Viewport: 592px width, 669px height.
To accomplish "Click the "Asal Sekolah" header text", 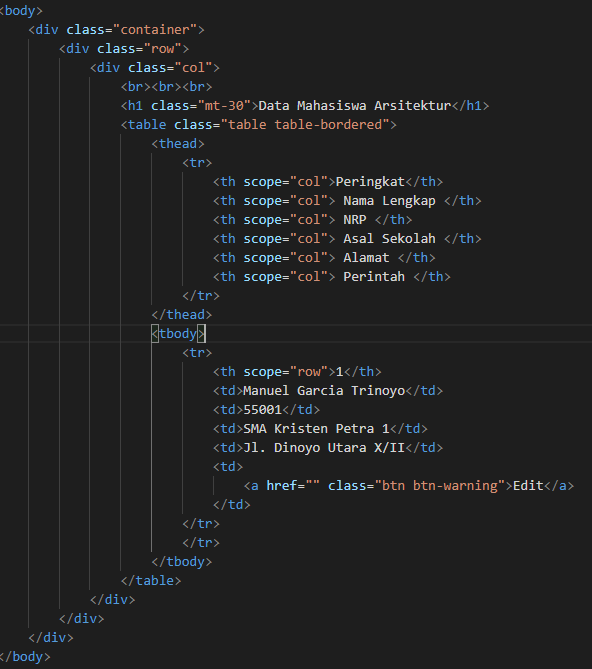I will 389,239.
